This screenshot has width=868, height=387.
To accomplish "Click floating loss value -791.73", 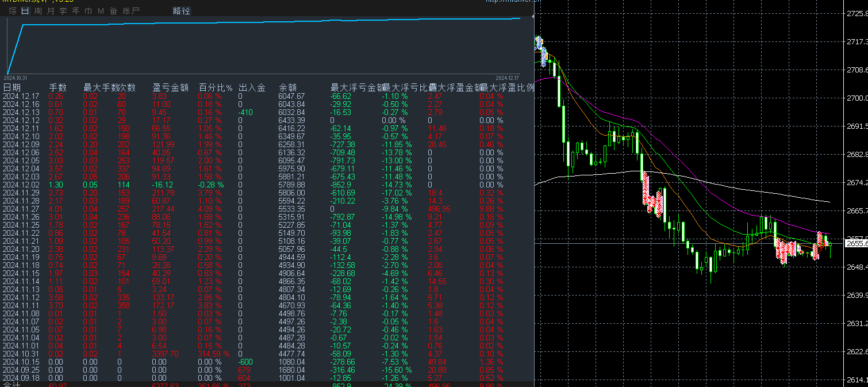I will tap(343, 160).
